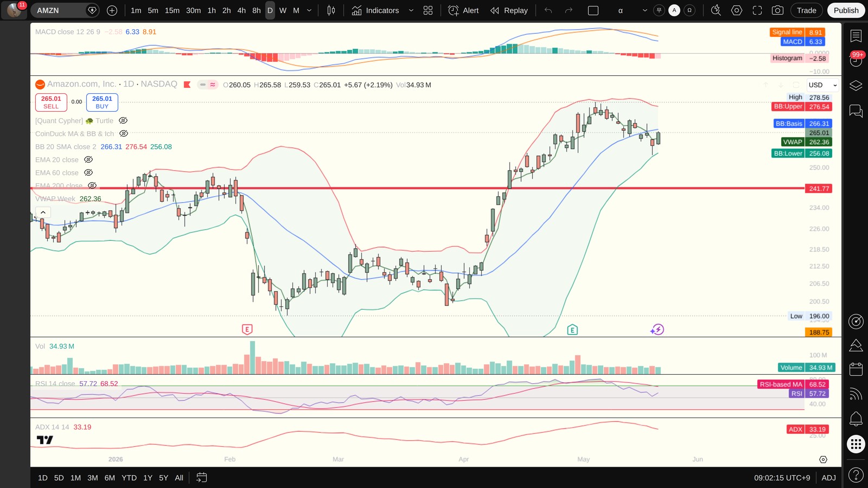Click the quick search lightning icon
The width and height of the screenshot is (868, 488).
click(716, 10)
